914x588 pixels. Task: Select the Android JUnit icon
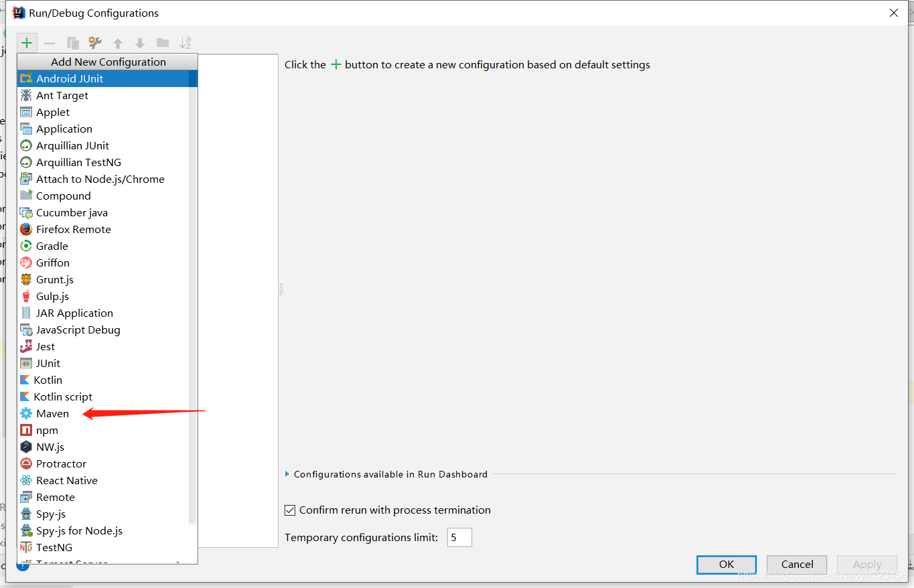click(x=26, y=78)
